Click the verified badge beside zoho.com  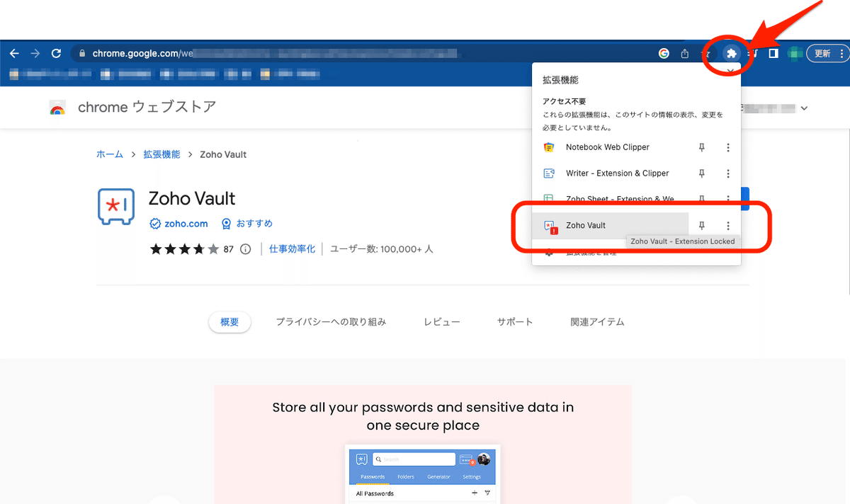coord(155,224)
